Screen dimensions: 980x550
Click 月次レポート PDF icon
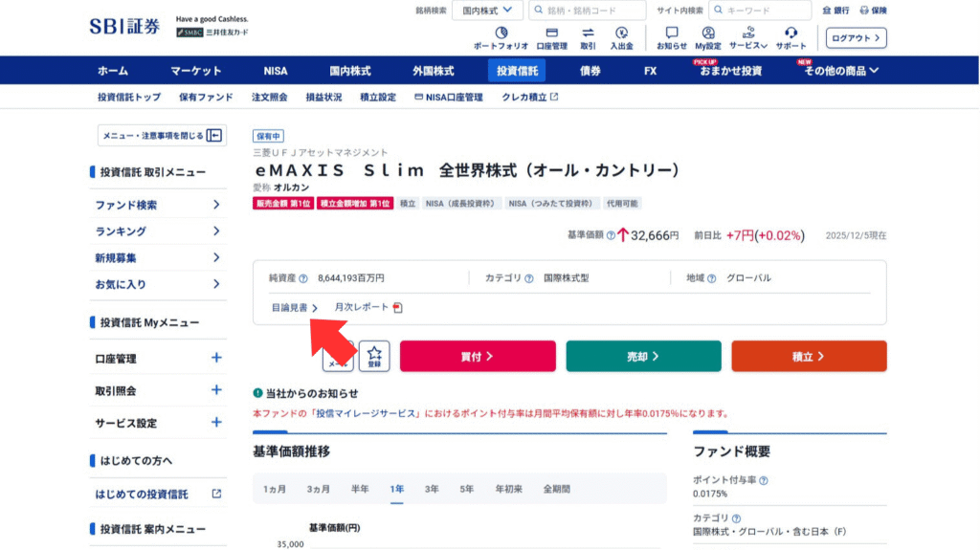point(397,307)
